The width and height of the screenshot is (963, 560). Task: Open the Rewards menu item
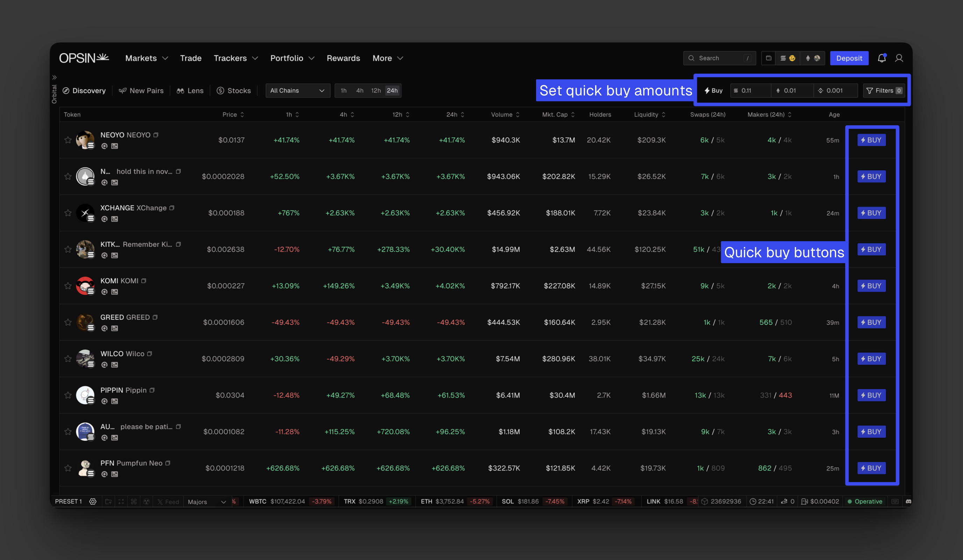(x=343, y=58)
